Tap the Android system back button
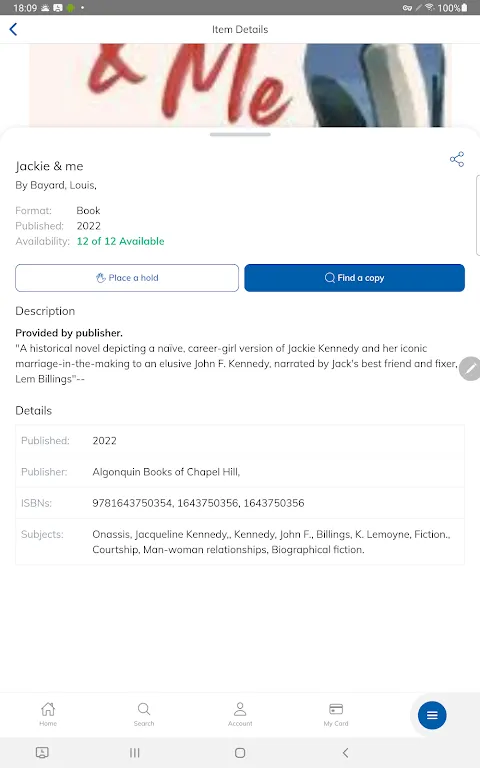 [x=345, y=753]
